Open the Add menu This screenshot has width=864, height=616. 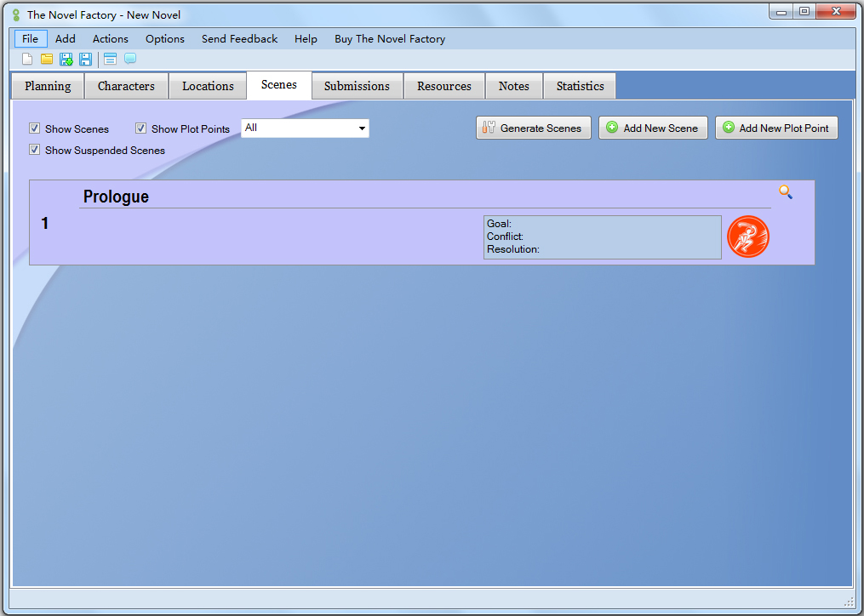(65, 38)
